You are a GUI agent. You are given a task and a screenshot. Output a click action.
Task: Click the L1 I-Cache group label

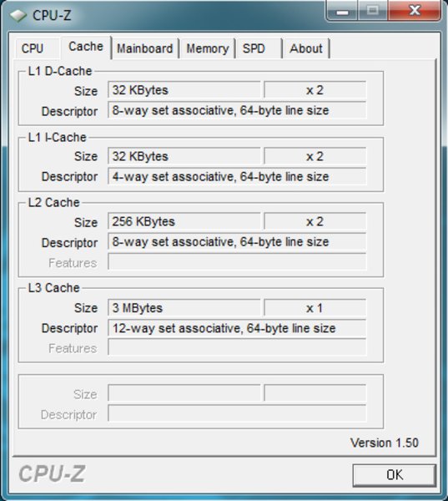click(58, 138)
